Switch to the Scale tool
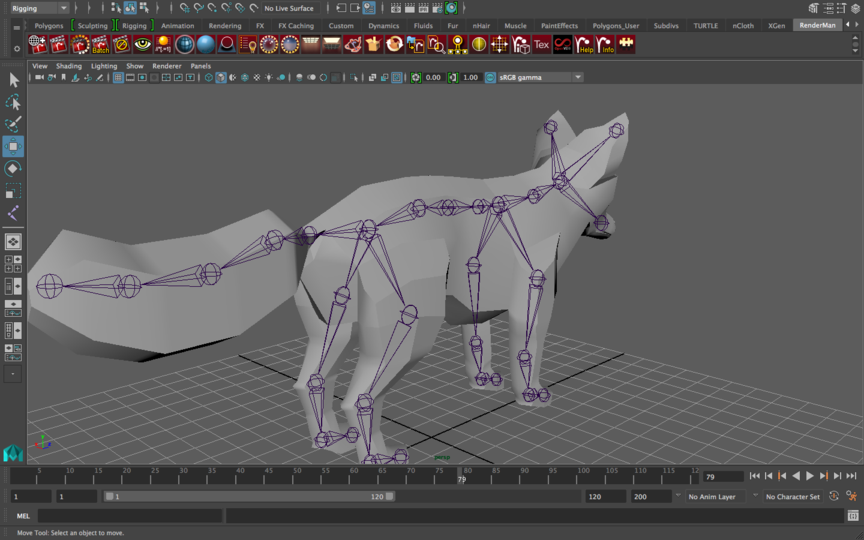 tap(13, 191)
